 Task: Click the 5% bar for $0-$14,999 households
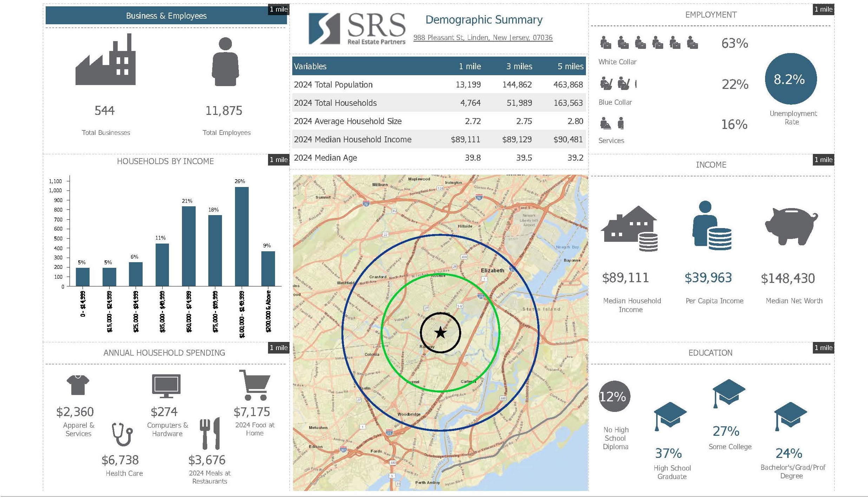click(x=83, y=277)
